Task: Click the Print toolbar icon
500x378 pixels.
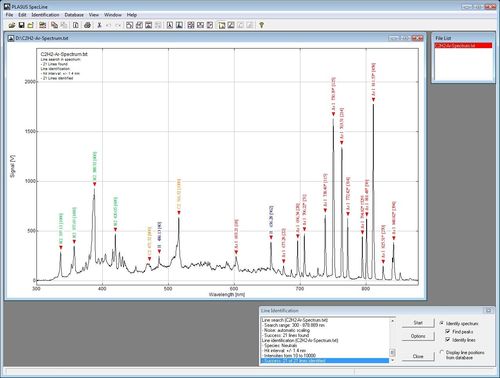Action: pos(87,25)
